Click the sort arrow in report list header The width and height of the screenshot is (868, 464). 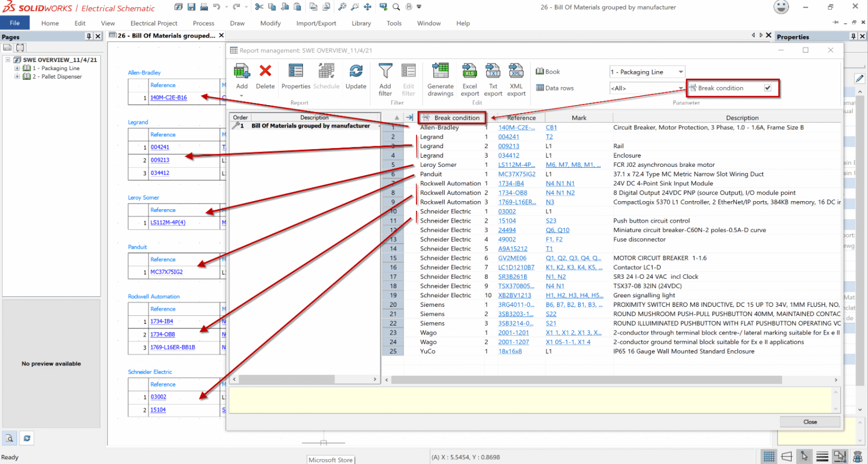tap(397, 118)
